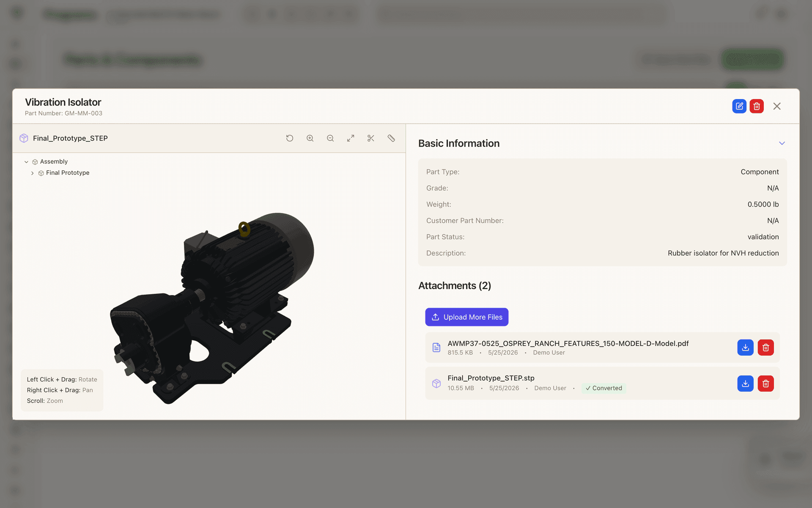
Task: Click Customer Part Number N/A value
Action: click(x=773, y=221)
